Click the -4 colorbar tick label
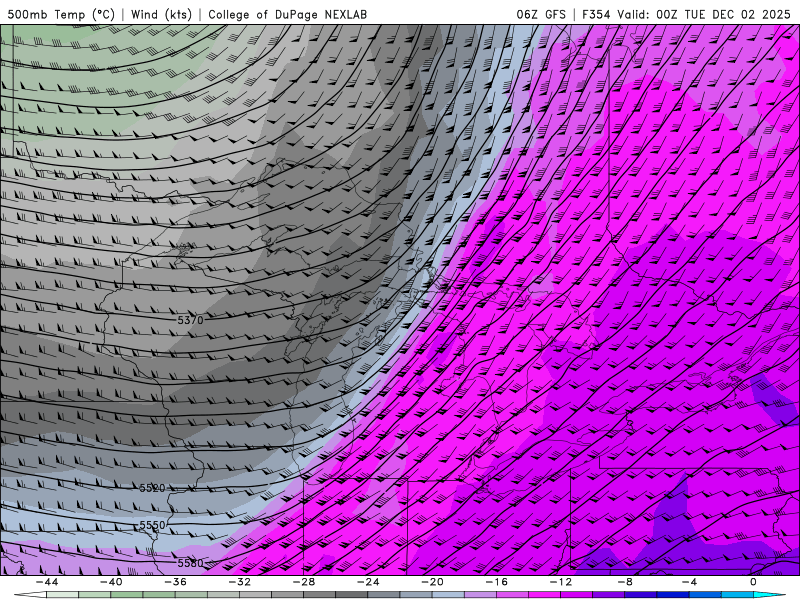Image resolution: width=800 pixels, height=600 pixels. (689, 582)
